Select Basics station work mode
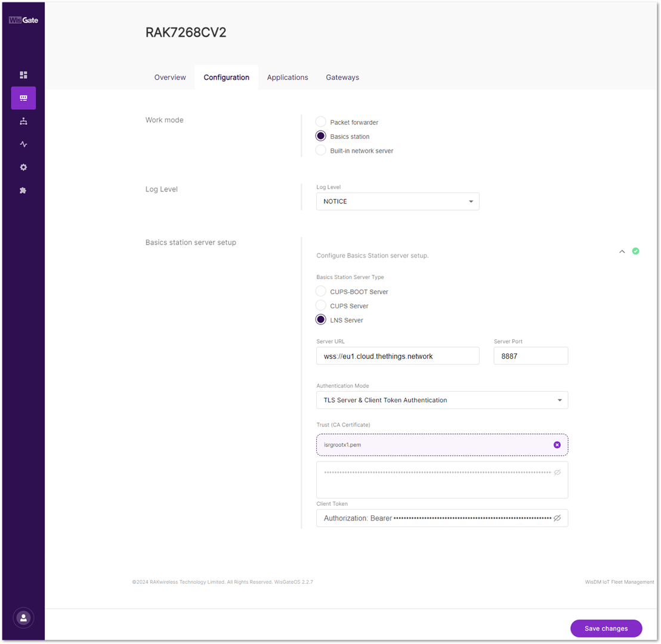Screen dimensions: 661x644 (x=321, y=136)
